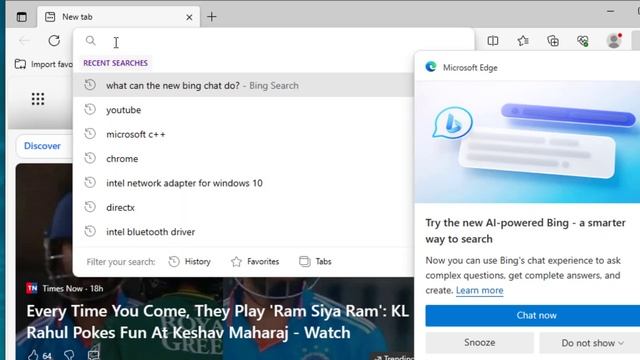Click the search magnifier icon in address bar
This screenshot has width=640, height=360.
point(91,40)
